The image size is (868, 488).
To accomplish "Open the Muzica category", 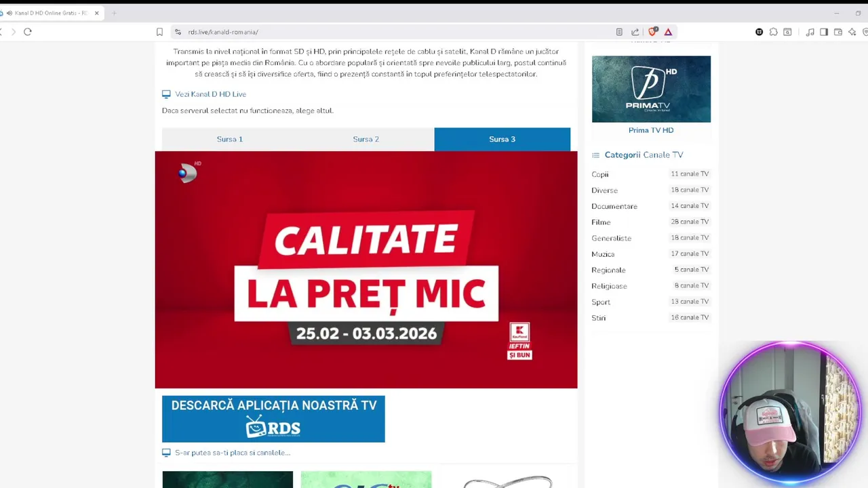I will pos(603,254).
